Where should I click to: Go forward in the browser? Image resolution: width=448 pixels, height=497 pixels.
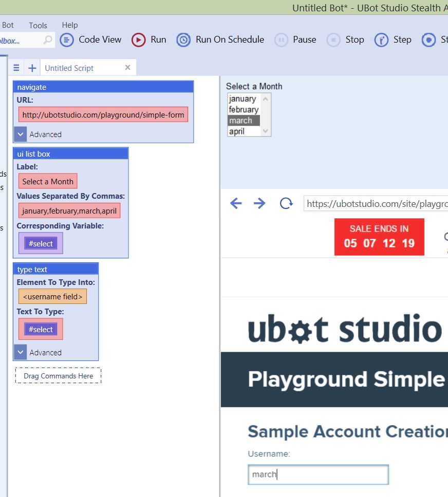coord(259,203)
